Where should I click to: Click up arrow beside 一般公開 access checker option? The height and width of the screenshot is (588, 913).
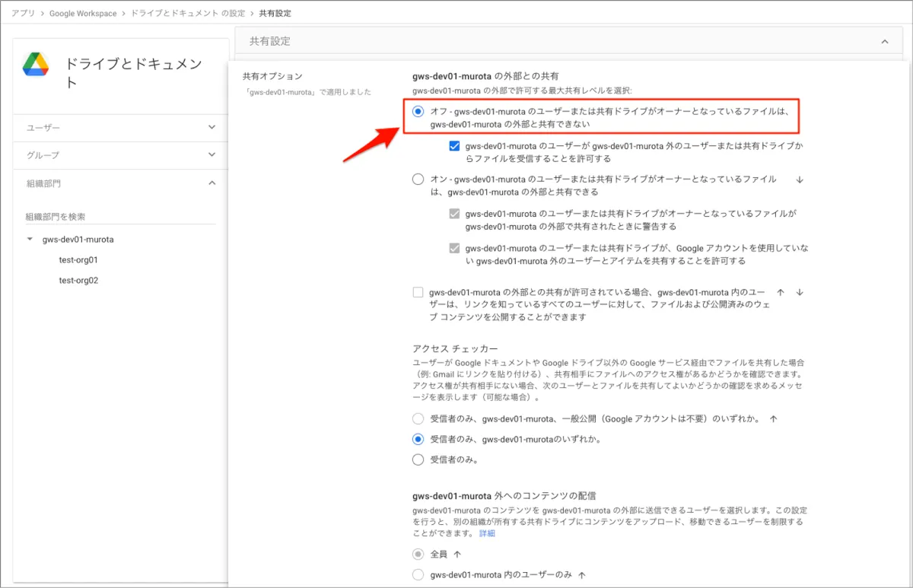tap(773, 419)
